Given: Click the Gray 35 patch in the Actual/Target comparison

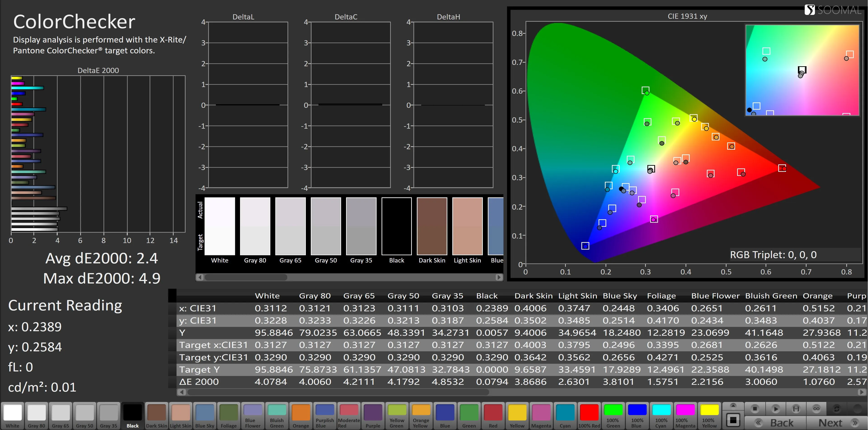Looking at the screenshot, I should (361, 226).
